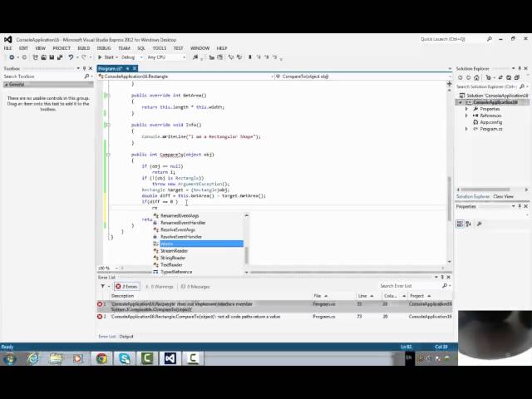Pin the Solution Explorer panel
Screen dimensions: 532x399
[x=520, y=68]
